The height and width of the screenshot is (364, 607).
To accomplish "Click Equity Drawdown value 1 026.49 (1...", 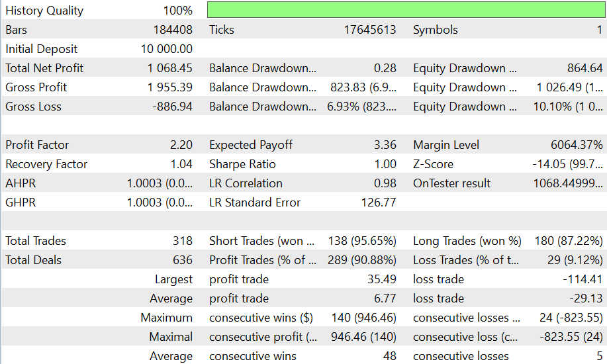I will pyautogui.click(x=569, y=87).
